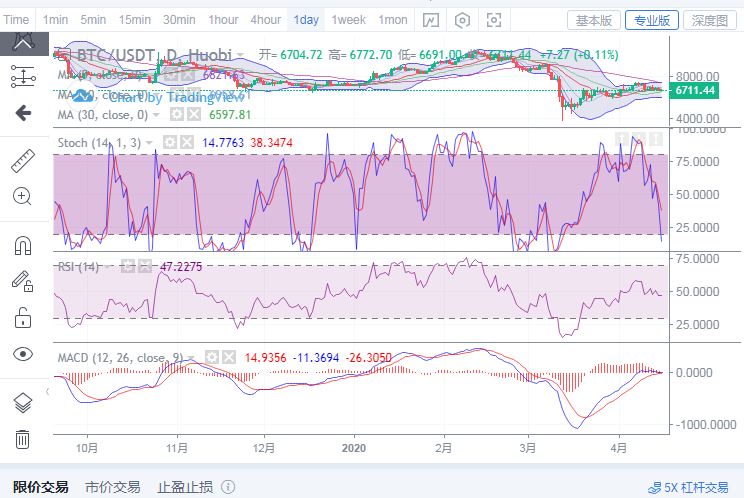This screenshot has width=744, height=498.
Task: Click the 8000.00 price axis label
Action: pos(698,76)
